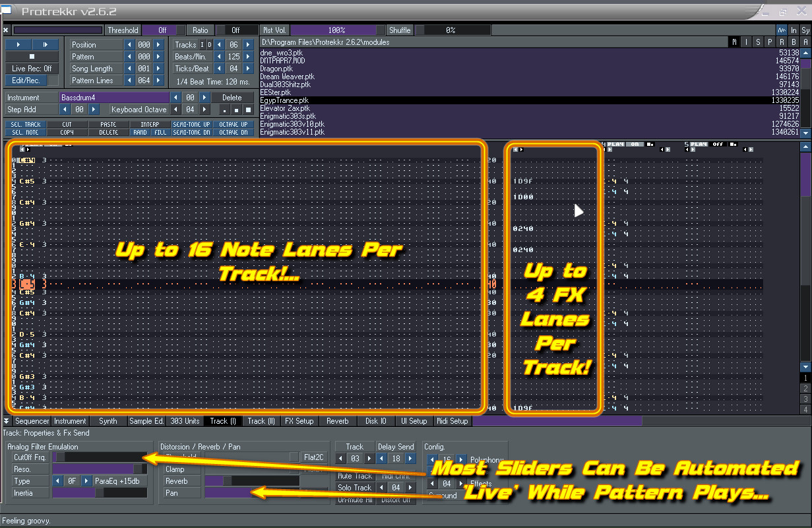Select the M (modules) file filter
812x528 pixels.
(x=735, y=42)
